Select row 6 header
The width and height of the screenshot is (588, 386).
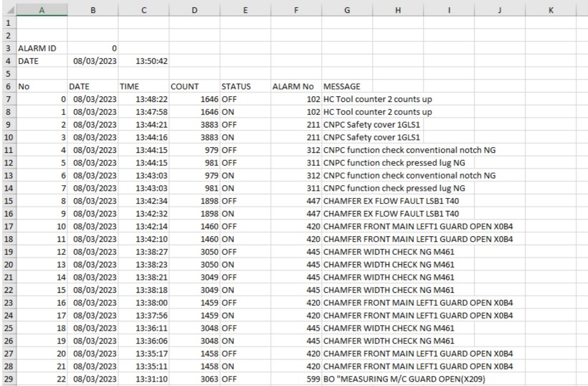7,85
